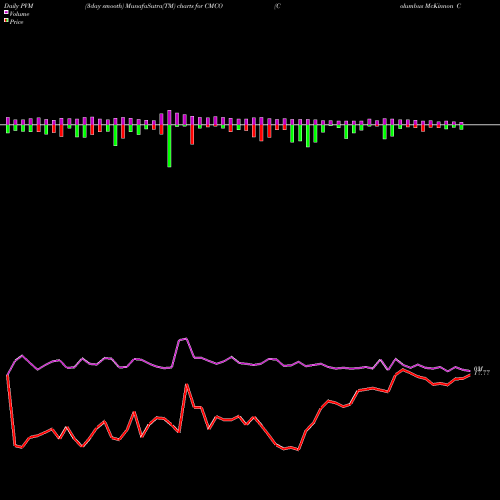
Task: Select the Price legend label
Action: coord(16,22)
